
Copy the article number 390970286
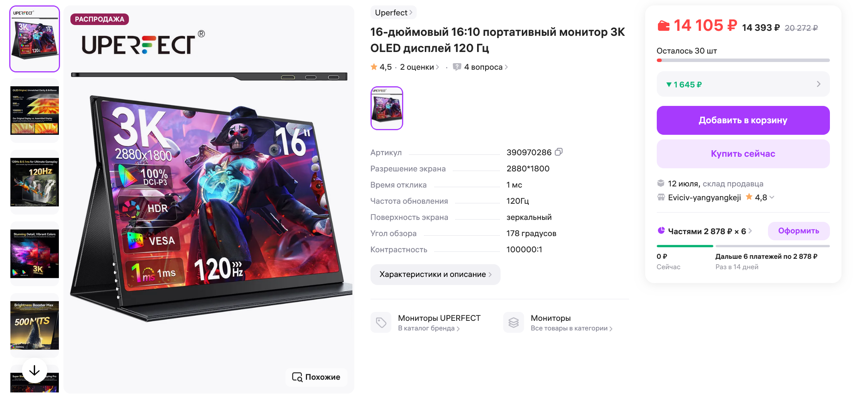tap(559, 152)
